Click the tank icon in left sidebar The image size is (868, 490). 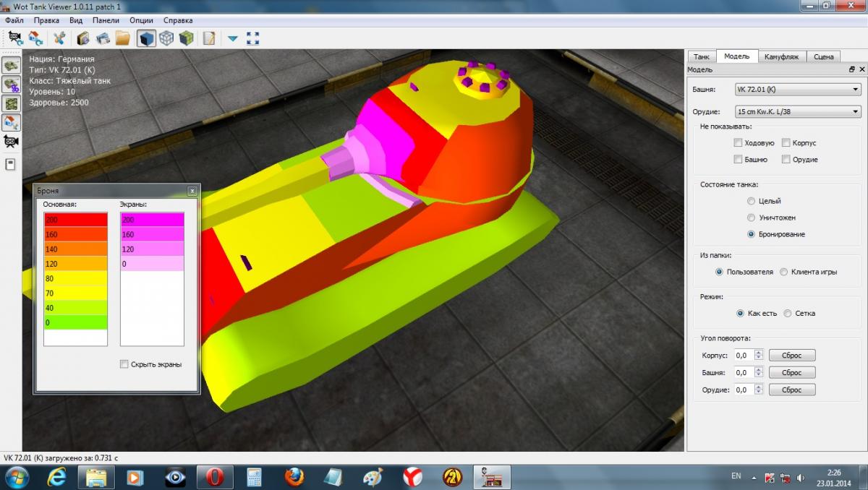pyautogui.click(x=12, y=65)
